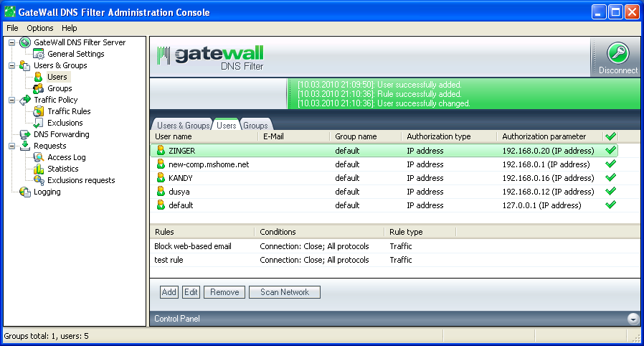The width and height of the screenshot is (644, 346).
Task: Toggle the enabled checkmark for ZINGER
Action: coord(611,151)
